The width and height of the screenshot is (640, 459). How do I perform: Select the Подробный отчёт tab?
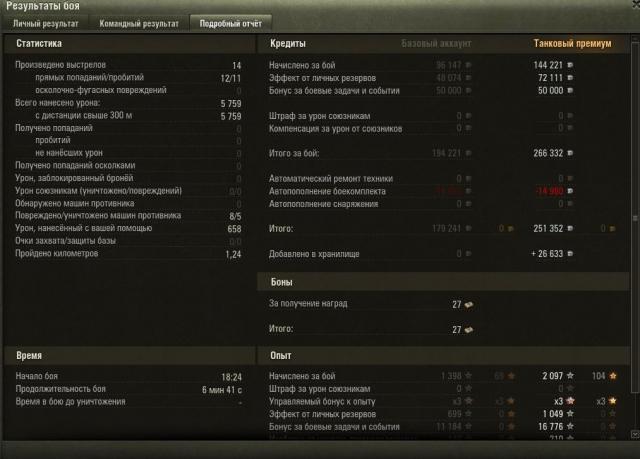pos(231,24)
